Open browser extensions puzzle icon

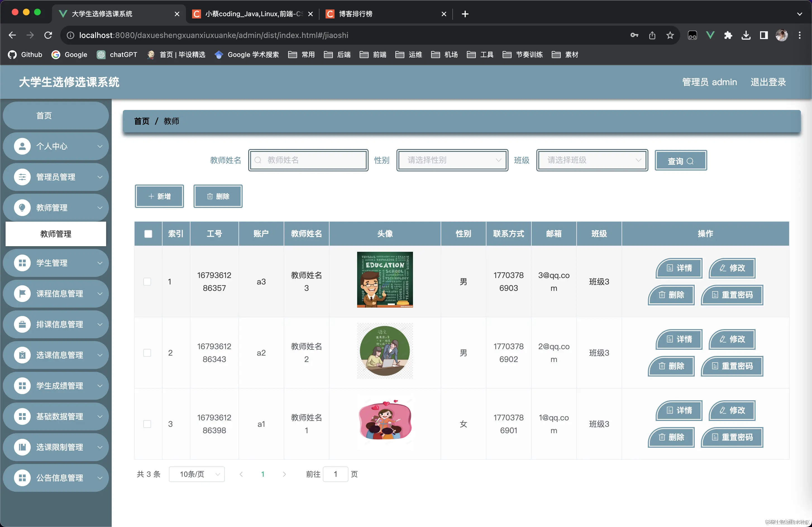click(x=728, y=35)
